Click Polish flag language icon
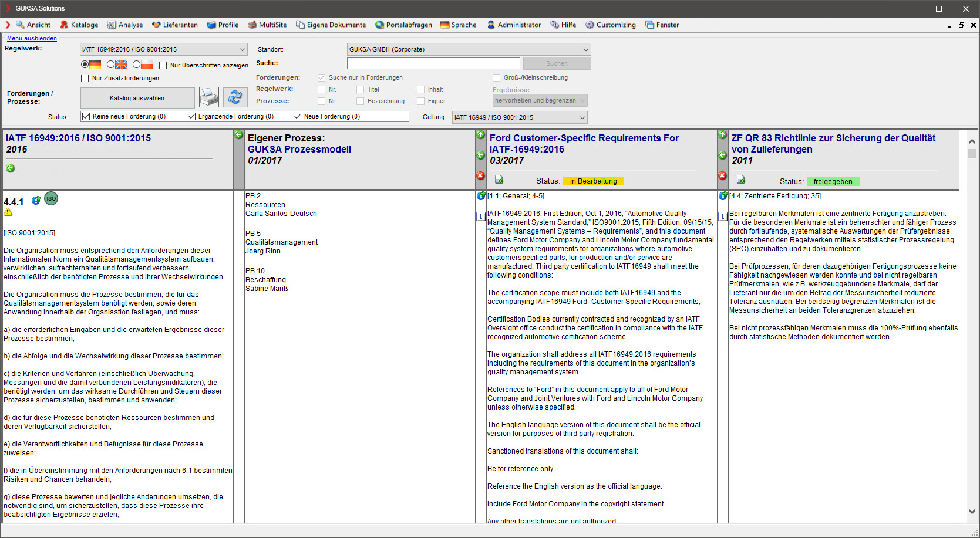The image size is (980, 538). [147, 65]
